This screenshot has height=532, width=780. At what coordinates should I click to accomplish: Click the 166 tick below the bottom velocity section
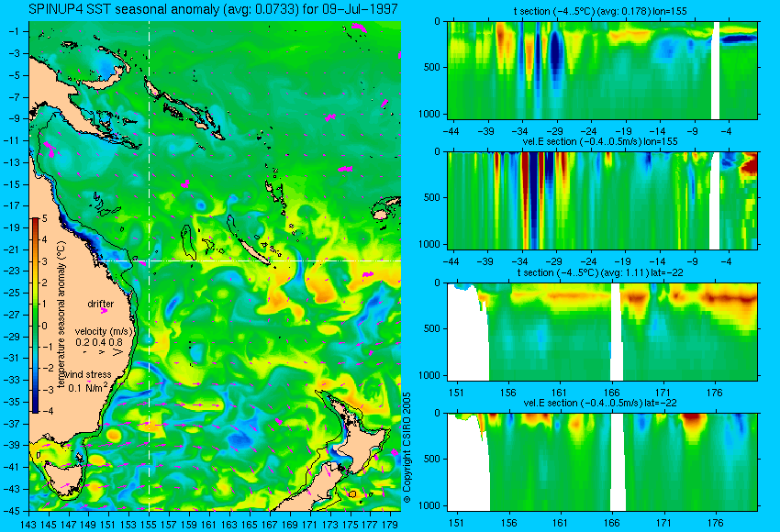(x=611, y=523)
